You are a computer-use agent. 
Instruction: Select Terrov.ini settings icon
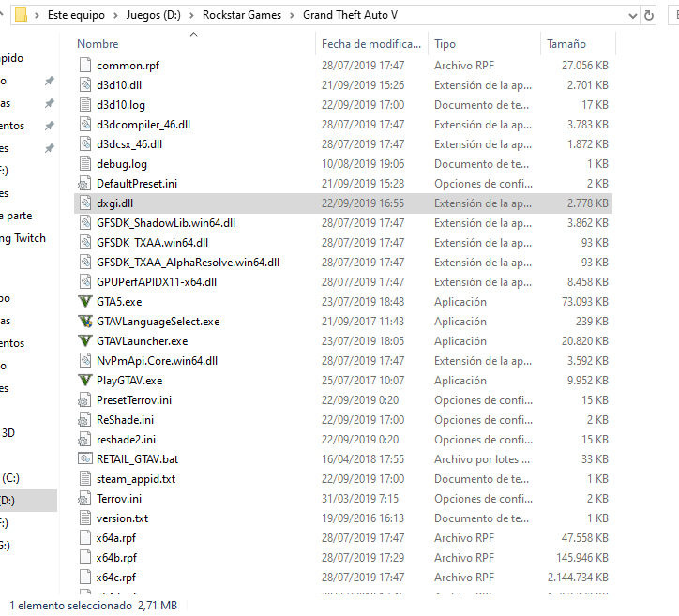[84, 498]
